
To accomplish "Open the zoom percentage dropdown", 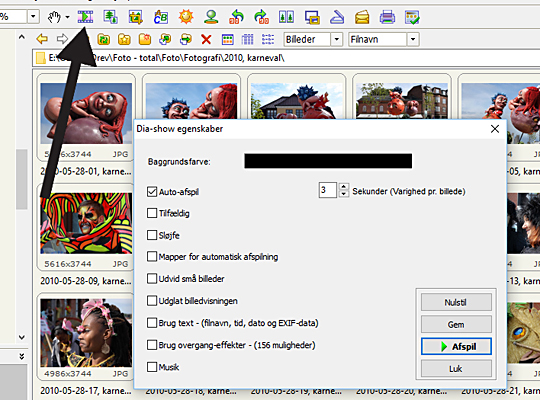I will click(33, 17).
